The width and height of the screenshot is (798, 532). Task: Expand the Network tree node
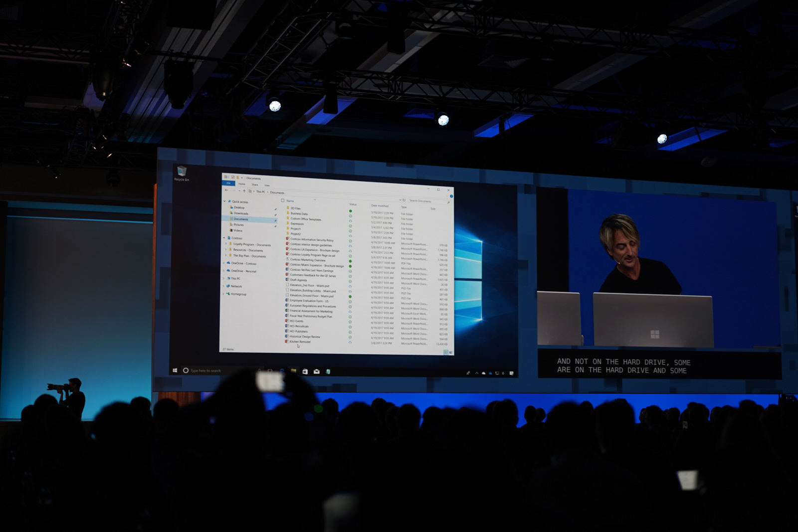pos(223,286)
